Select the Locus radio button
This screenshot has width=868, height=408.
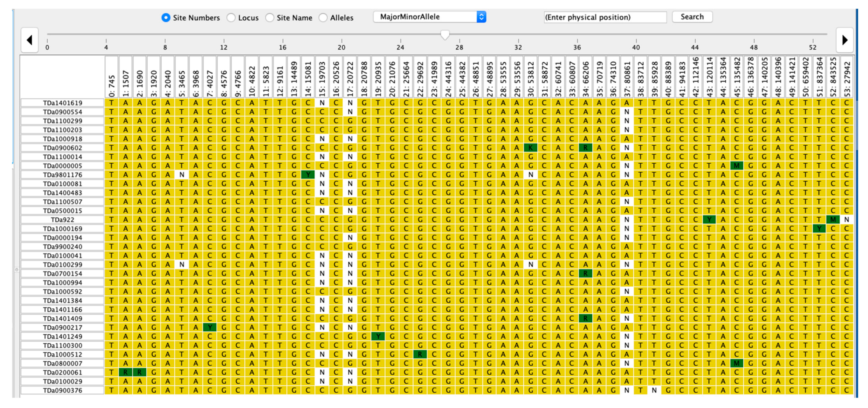[x=231, y=17]
